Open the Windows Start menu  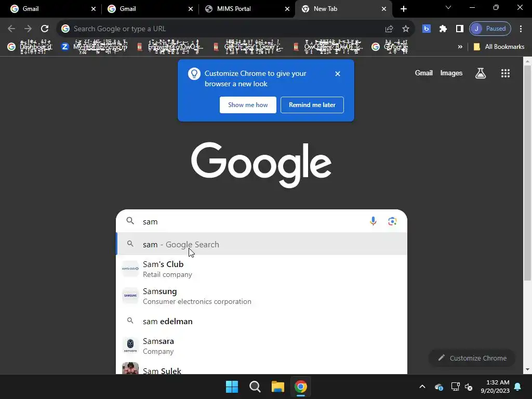click(232, 387)
